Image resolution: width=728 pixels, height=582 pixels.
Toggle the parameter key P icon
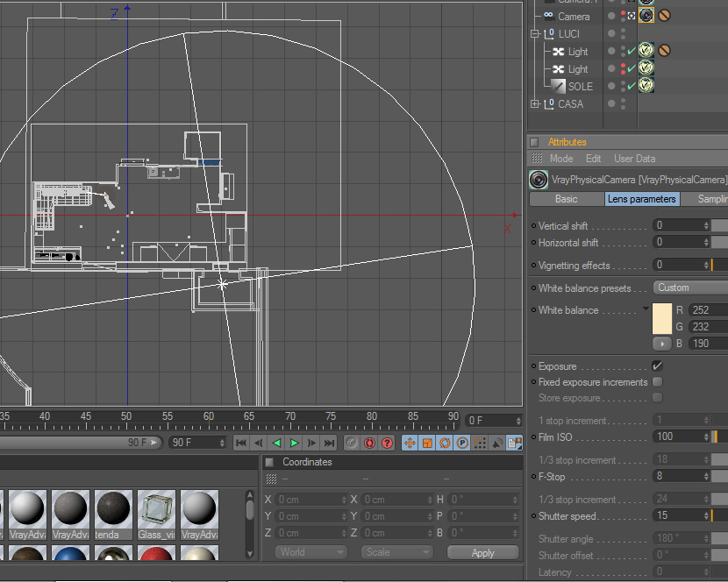pyautogui.click(x=462, y=443)
